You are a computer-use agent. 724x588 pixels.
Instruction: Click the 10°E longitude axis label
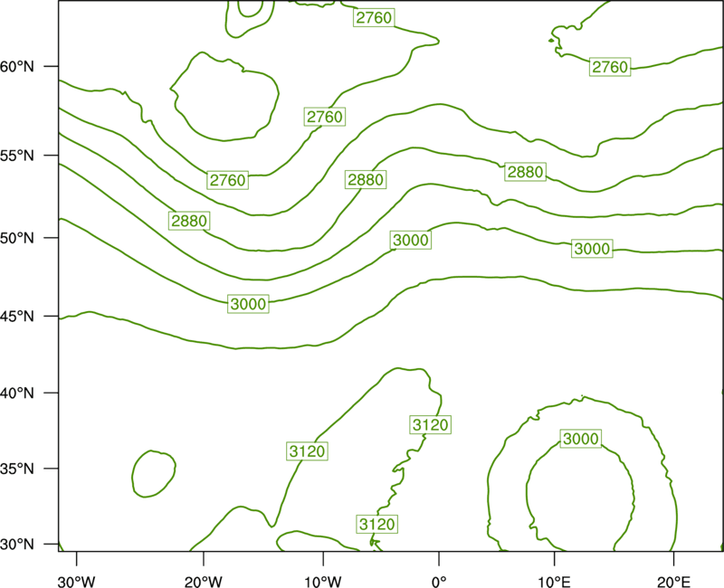pyautogui.click(x=553, y=582)
